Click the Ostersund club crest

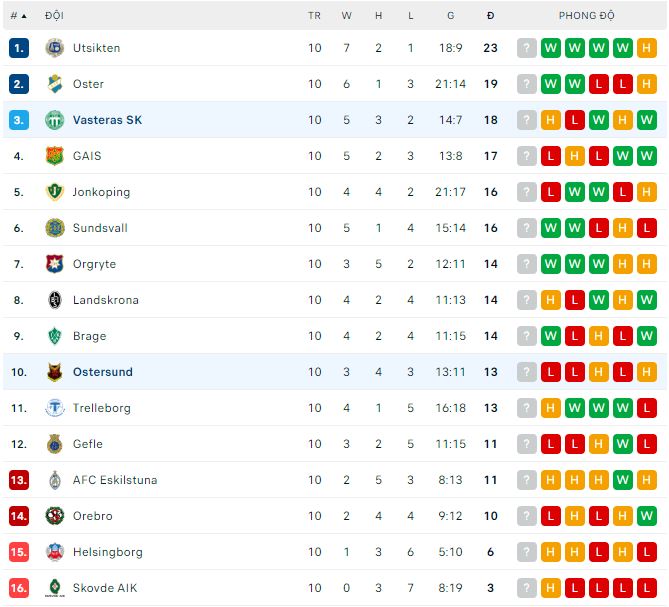click(54, 372)
